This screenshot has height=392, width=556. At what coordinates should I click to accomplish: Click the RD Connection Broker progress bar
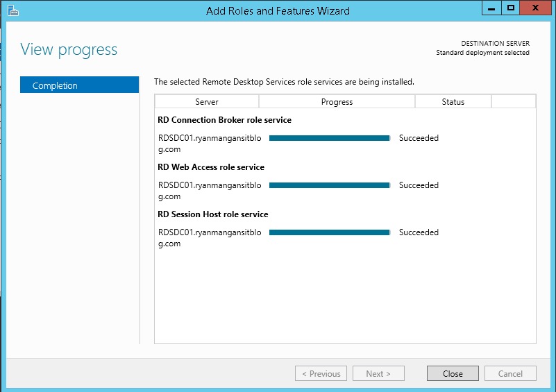pos(330,138)
